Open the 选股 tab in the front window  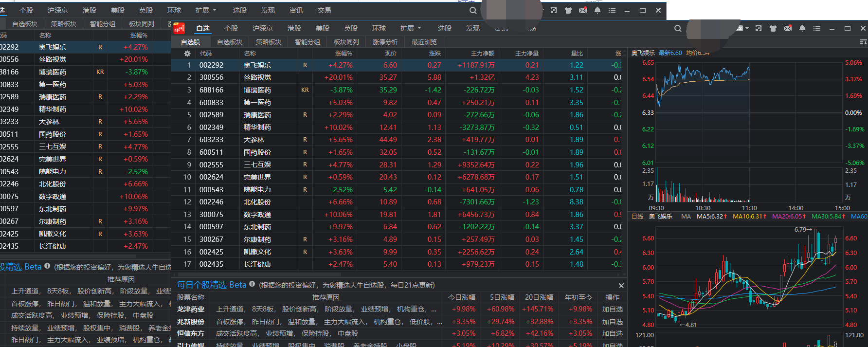click(x=445, y=28)
